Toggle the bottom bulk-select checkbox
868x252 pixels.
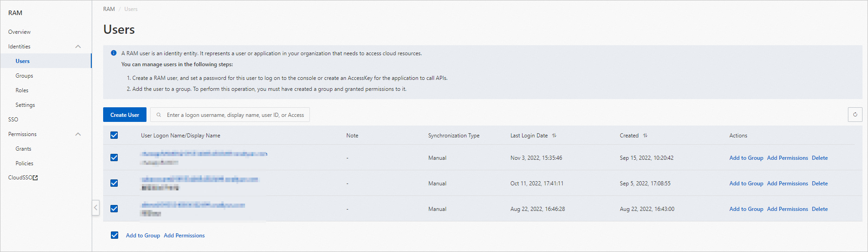pos(115,235)
